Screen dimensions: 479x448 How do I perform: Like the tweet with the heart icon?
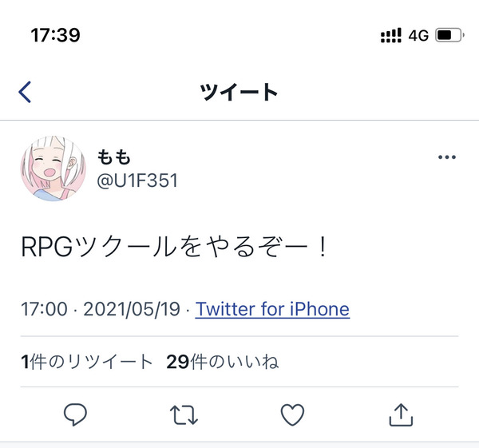coord(292,414)
